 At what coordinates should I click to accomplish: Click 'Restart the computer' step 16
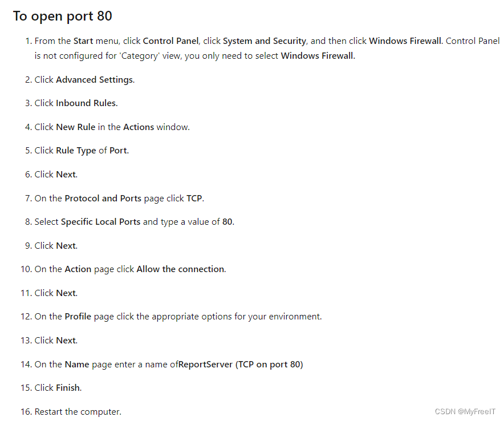[x=78, y=412]
